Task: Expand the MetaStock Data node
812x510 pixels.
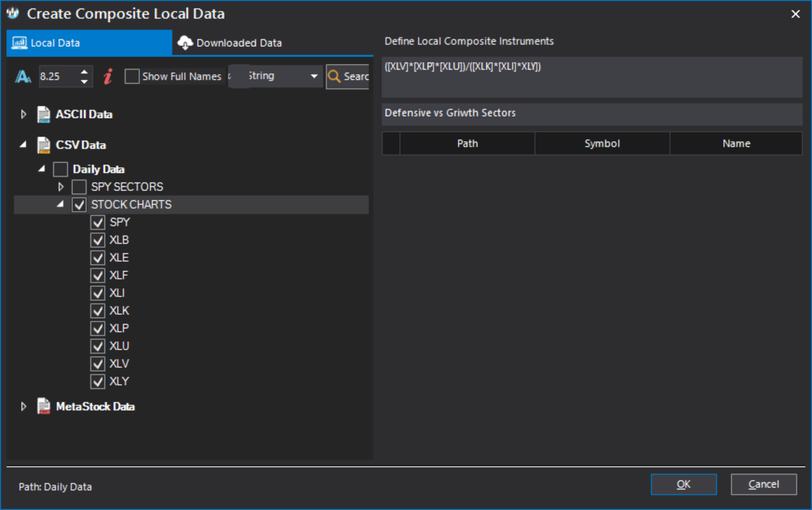Action: [24, 406]
